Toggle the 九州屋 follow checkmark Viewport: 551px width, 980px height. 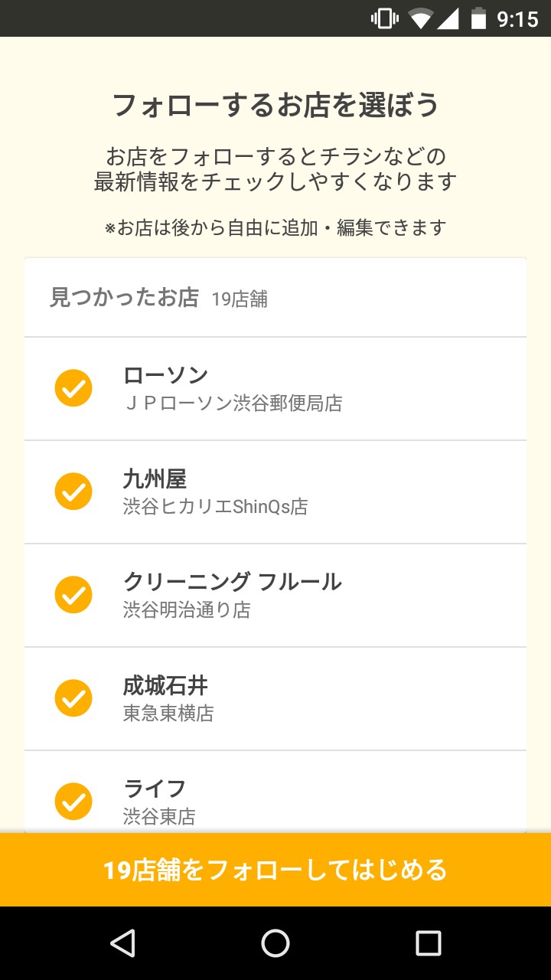coord(73,492)
